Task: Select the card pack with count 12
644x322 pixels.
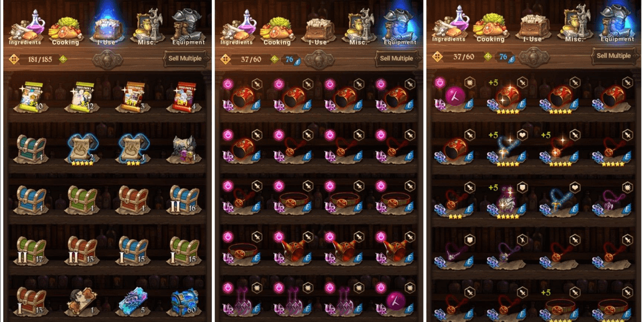Action: [83, 98]
